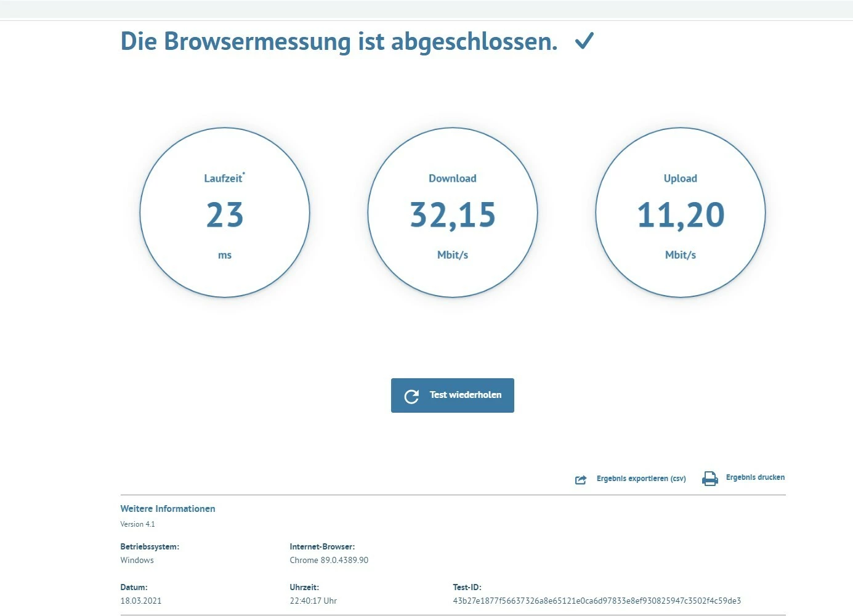Click the ms unit under Laufzeit
The height and width of the screenshot is (616, 853).
click(x=225, y=255)
